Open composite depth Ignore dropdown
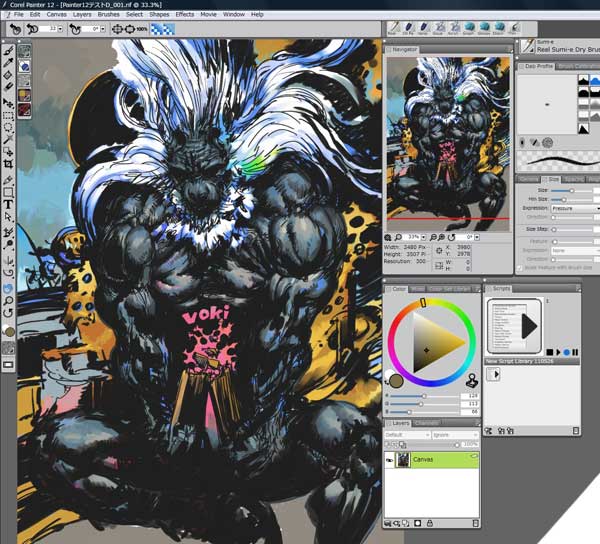600x544 pixels. tap(455, 435)
